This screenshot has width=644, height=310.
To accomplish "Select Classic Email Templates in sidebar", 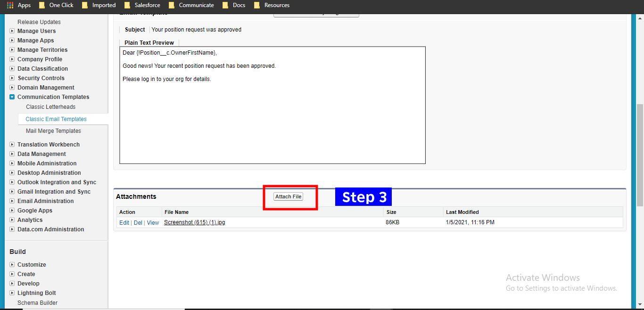I will tap(57, 119).
